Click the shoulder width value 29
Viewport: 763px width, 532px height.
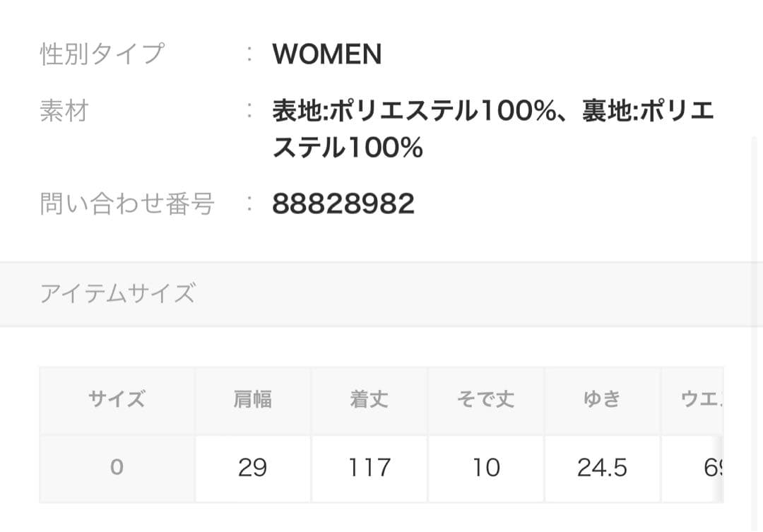click(x=252, y=468)
